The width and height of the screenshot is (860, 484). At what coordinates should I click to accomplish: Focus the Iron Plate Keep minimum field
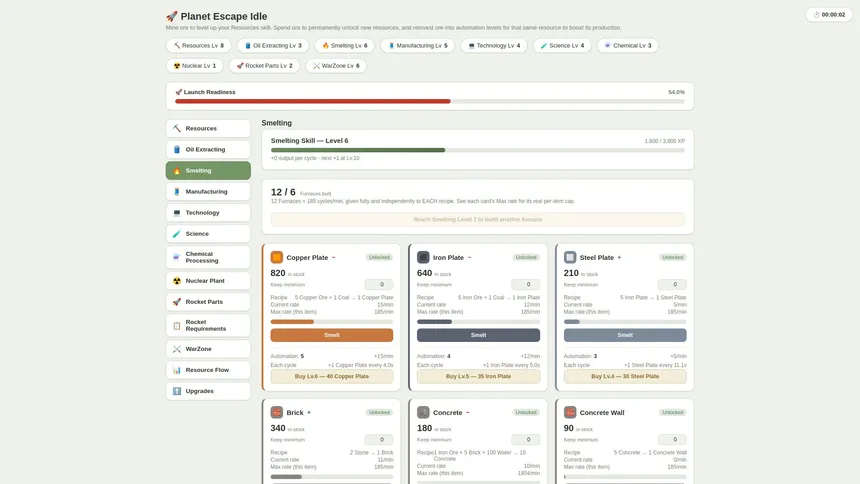tap(525, 284)
